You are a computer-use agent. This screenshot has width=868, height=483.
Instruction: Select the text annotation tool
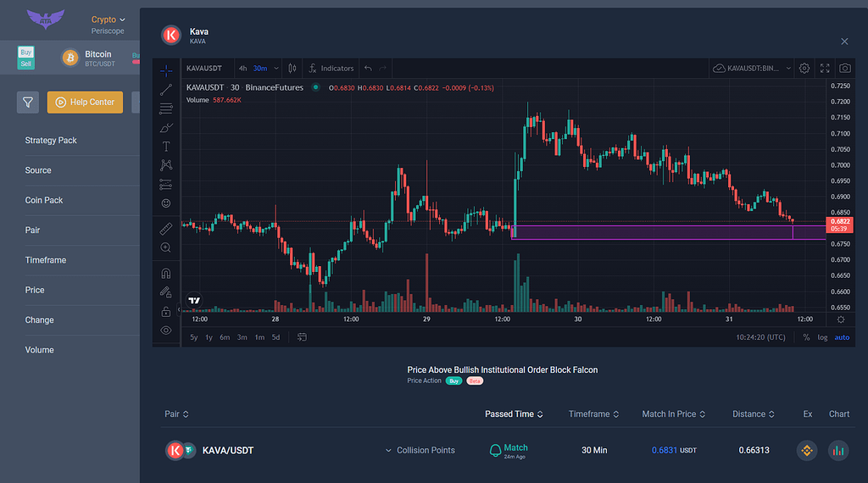pos(166,146)
